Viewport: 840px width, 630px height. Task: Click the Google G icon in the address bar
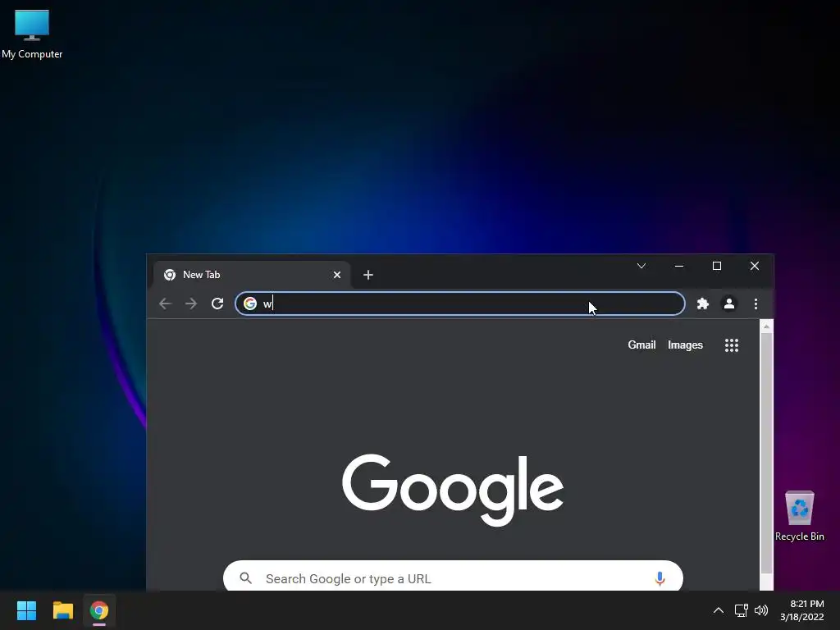(250, 304)
